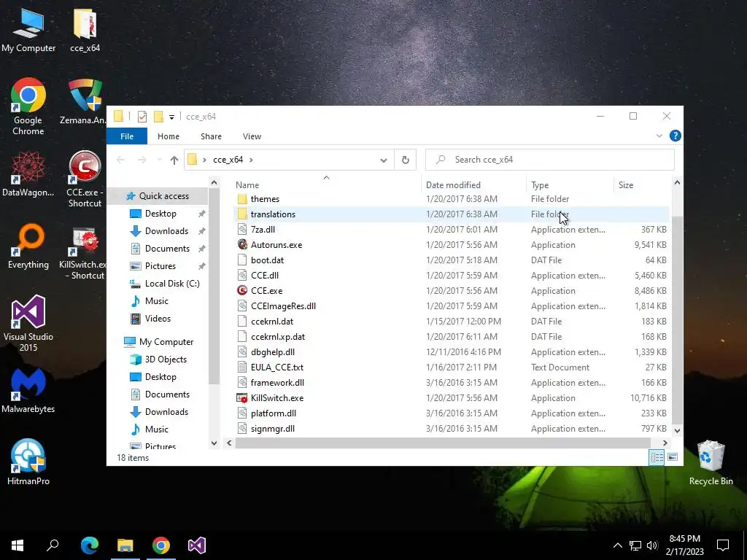Sort by Date modified column
The width and height of the screenshot is (747, 560).
474,184
